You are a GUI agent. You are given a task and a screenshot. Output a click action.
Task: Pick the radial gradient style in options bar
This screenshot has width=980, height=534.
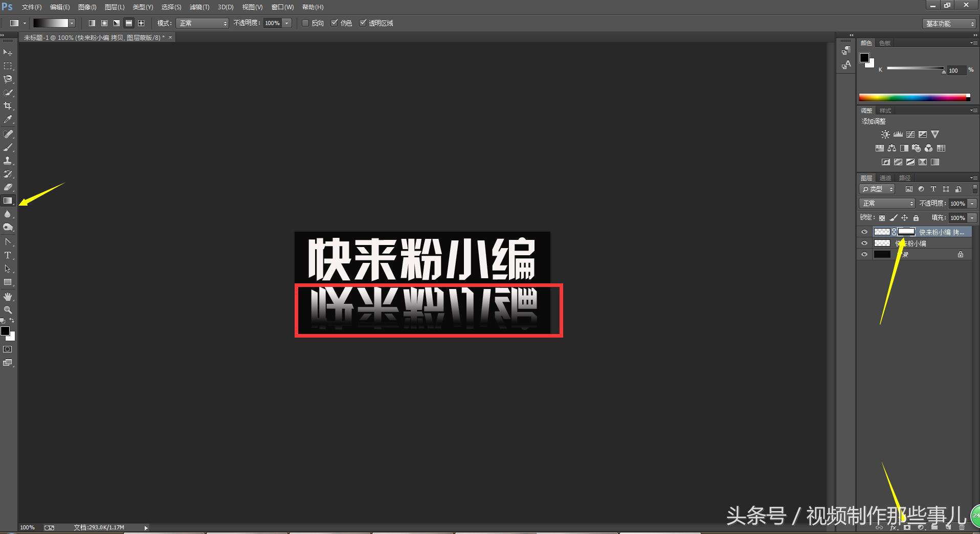(x=104, y=23)
